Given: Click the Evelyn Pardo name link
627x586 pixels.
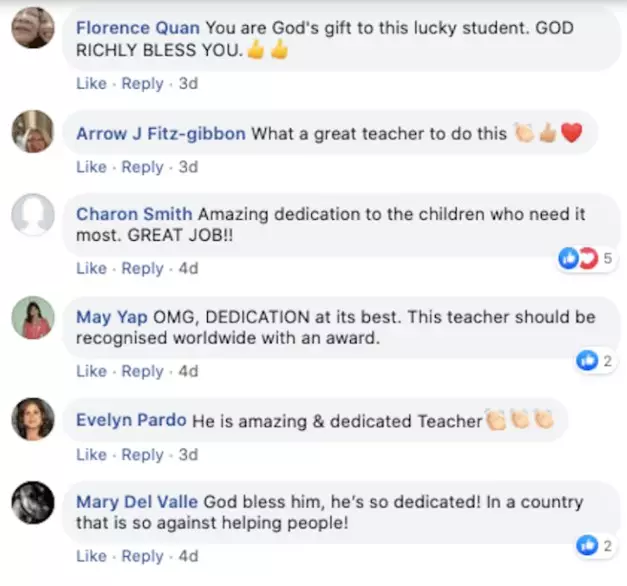Looking at the screenshot, I should [131, 420].
